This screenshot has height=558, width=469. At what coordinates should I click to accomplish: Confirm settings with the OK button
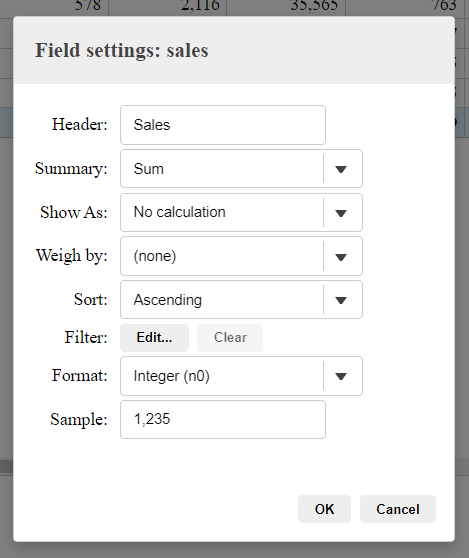point(324,509)
